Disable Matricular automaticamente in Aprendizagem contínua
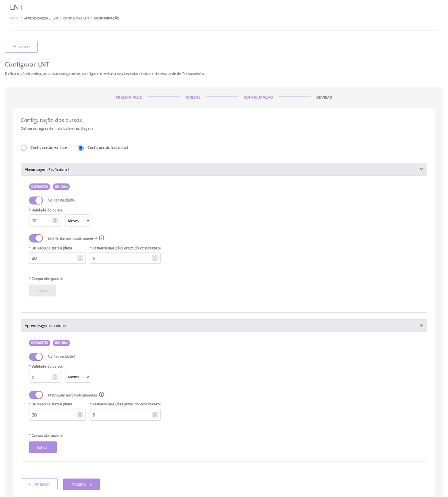 coord(36,395)
